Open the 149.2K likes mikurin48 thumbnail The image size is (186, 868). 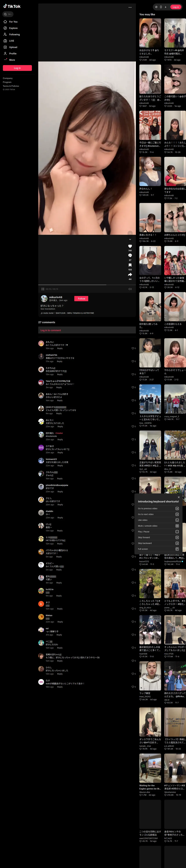pos(150,172)
